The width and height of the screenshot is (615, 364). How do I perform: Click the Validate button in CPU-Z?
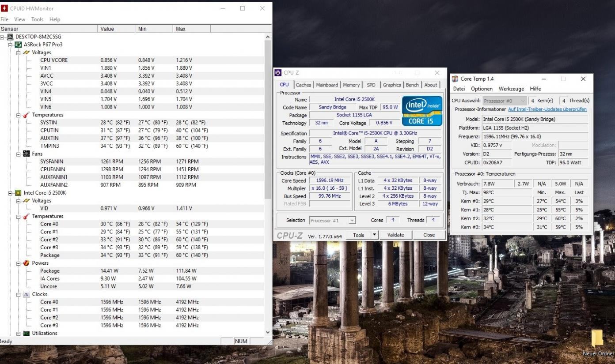(x=395, y=235)
